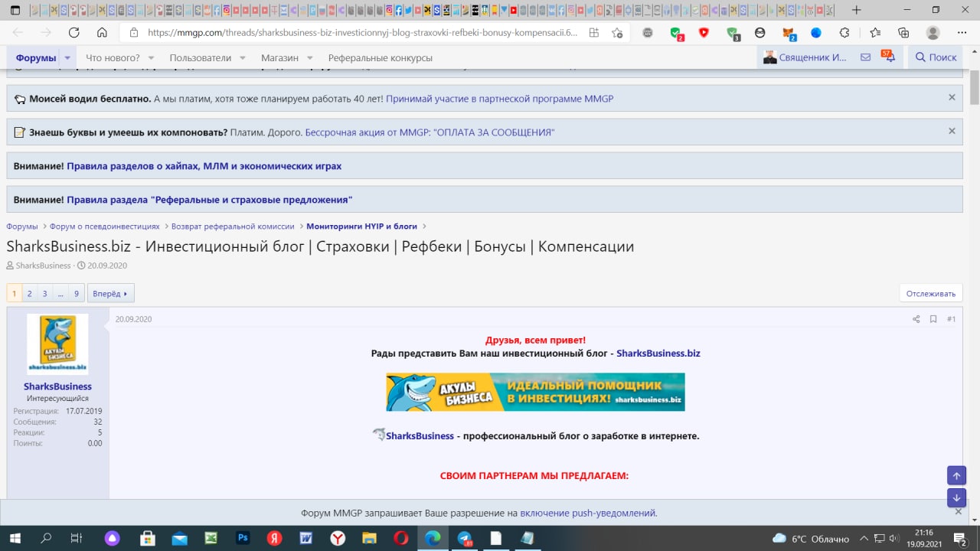This screenshot has width=980, height=551.
Task: Open the MMGP partner program link
Action: 499,99
